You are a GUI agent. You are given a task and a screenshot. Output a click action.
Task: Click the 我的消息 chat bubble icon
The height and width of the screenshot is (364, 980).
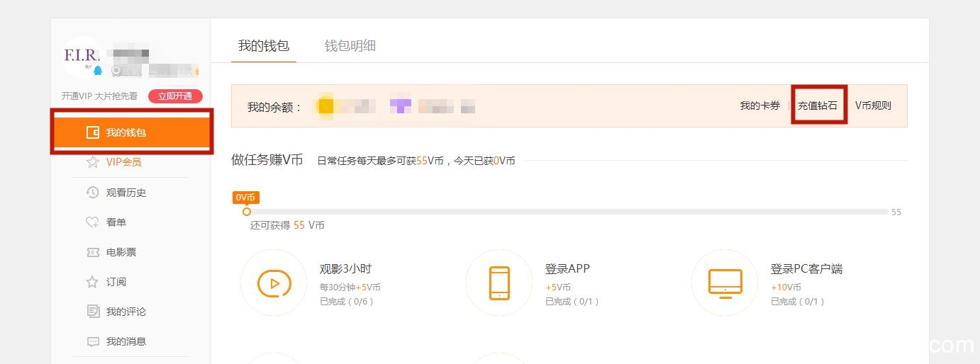[x=92, y=341]
